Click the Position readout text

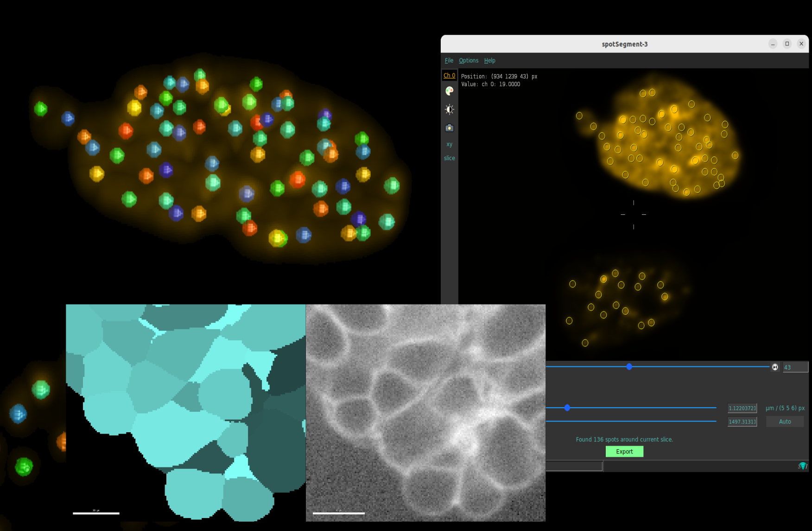pos(499,77)
